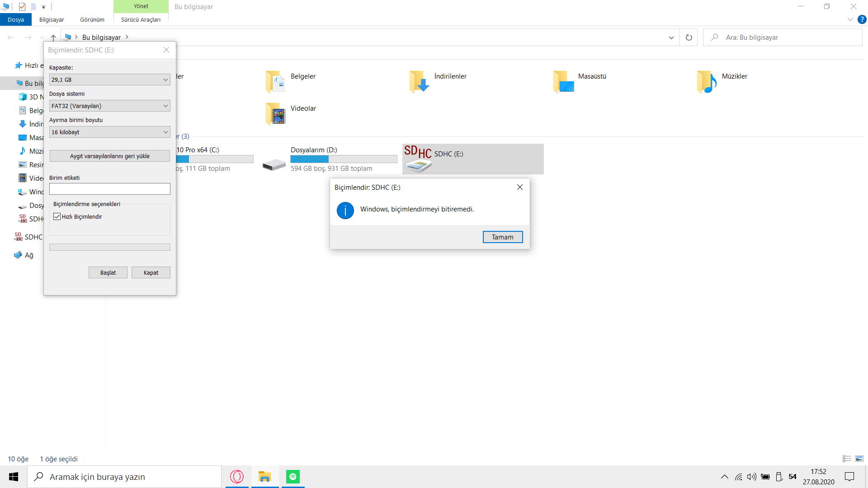
Task: Open the Videolar folder icon
Action: 275,113
